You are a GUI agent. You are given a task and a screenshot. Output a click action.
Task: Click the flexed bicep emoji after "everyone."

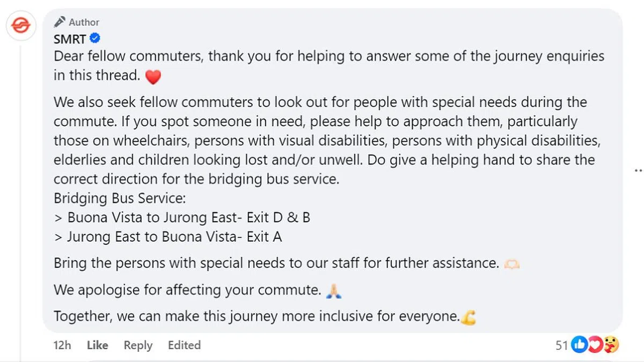tap(468, 317)
